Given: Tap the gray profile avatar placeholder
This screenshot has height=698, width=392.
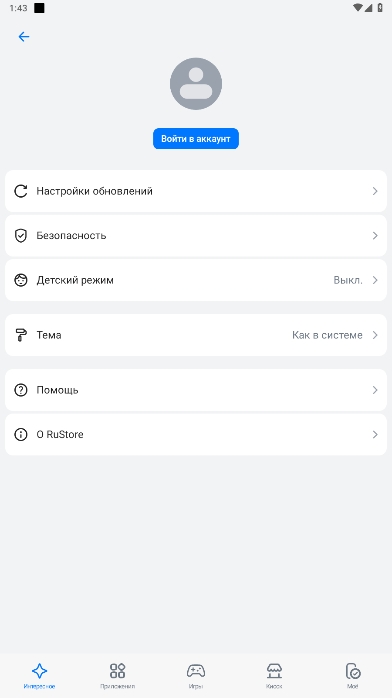Looking at the screenshot, I should [196, 84].
